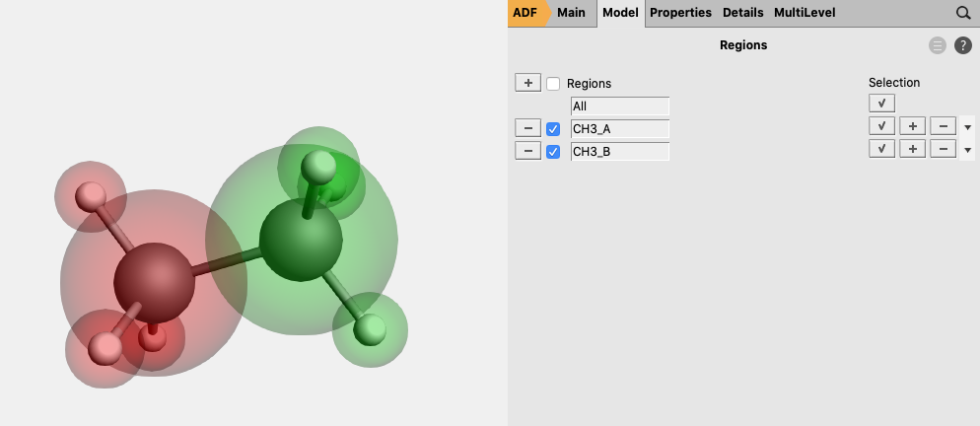Click the search magnifier icon
Image resolution: width=980 pixels, height=426 pixels.
click(962, 13)
